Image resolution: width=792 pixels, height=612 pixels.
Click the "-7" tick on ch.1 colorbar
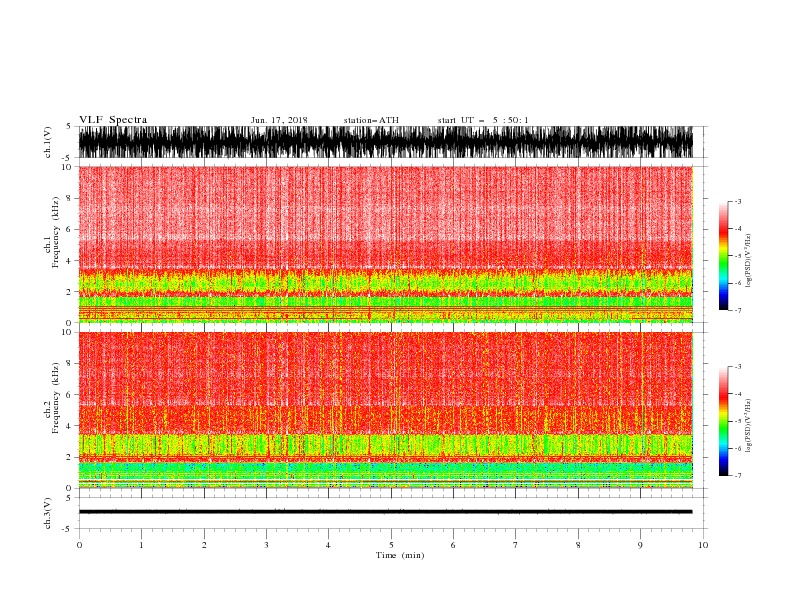[737, 310]
